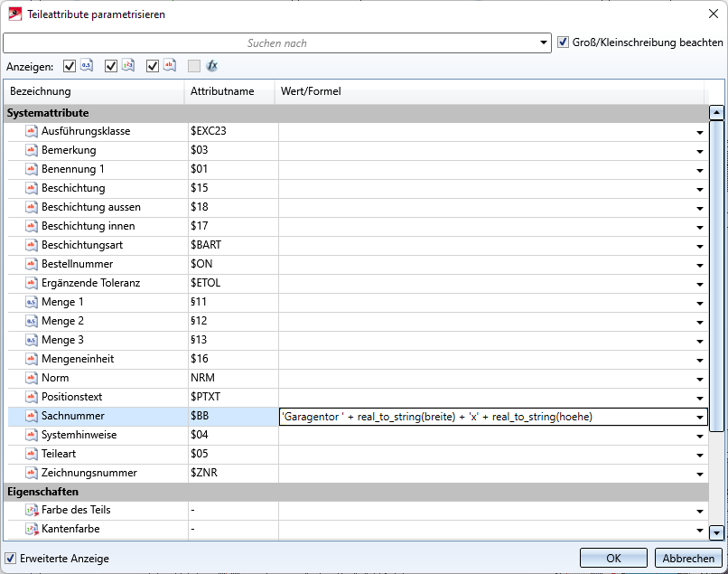Expand the value dropdown for Sachnummer

click(x=699, y=417)
